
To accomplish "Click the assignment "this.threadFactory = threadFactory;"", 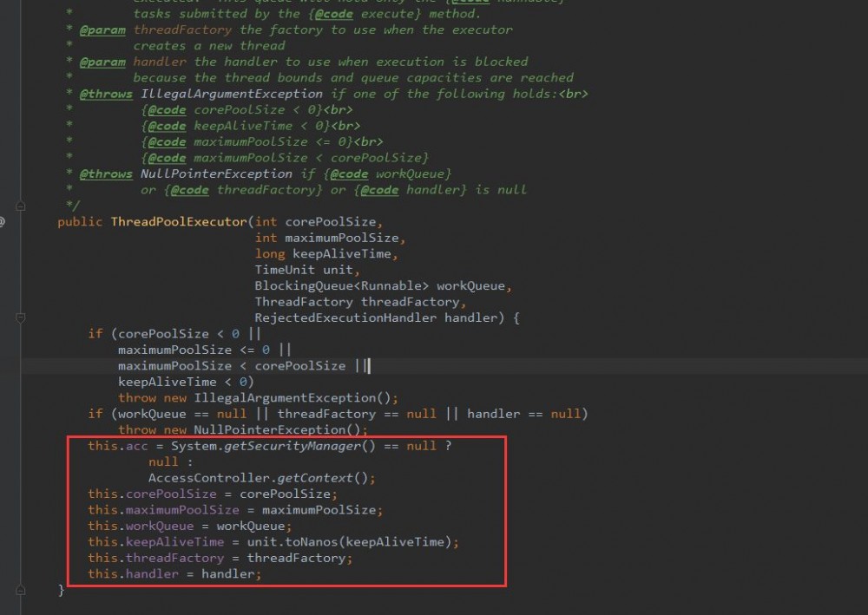I will click(220, 558).
